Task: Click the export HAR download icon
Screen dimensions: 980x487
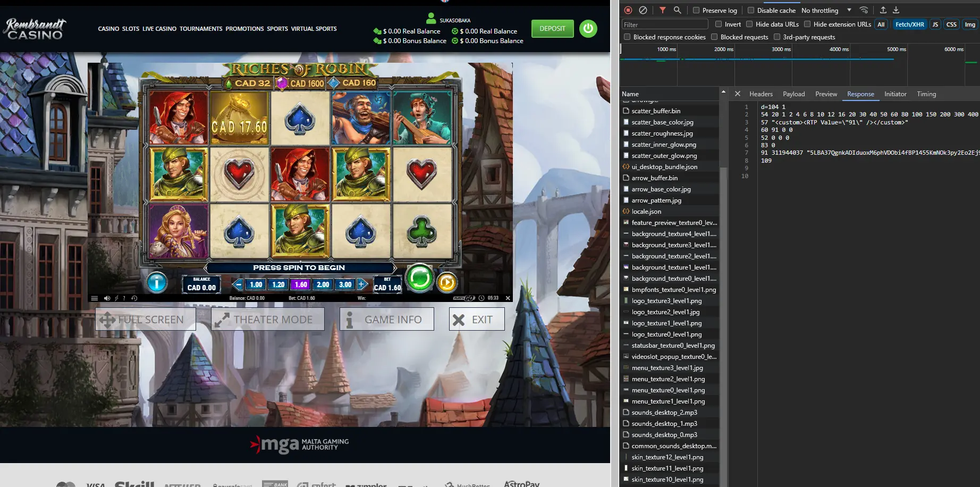Action: 896,10
